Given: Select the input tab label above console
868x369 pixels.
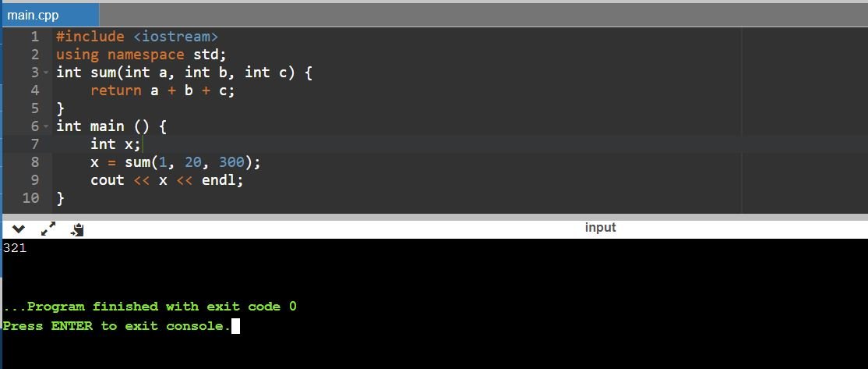Looking at the screenshot, I should 600,228.
